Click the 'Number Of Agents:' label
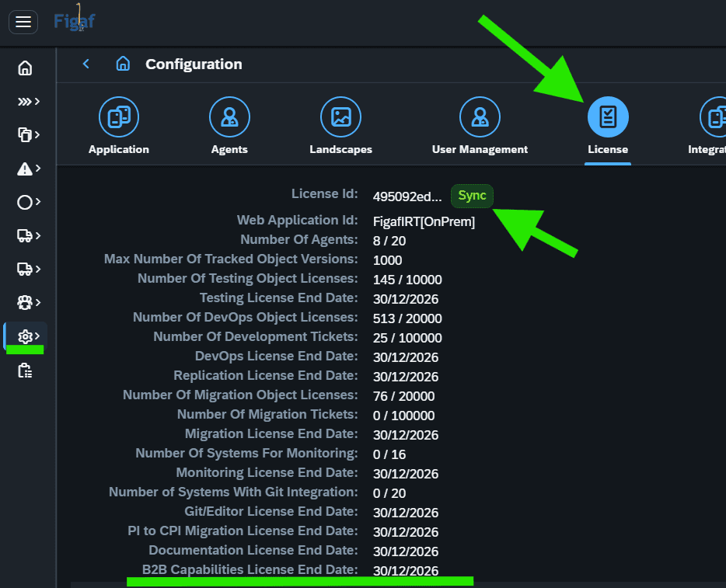The height and width of the screenshot is (588, 726). tap(299, 240)
